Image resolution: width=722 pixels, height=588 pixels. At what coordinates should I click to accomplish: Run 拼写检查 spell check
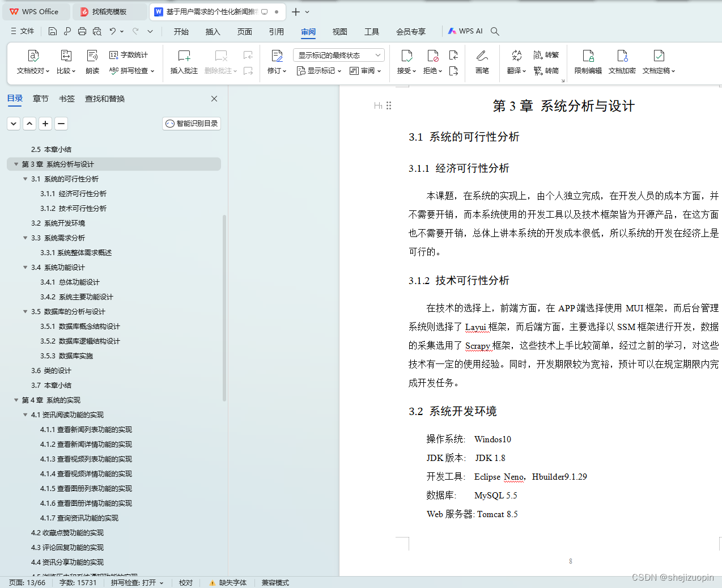[x=131, y=71]
